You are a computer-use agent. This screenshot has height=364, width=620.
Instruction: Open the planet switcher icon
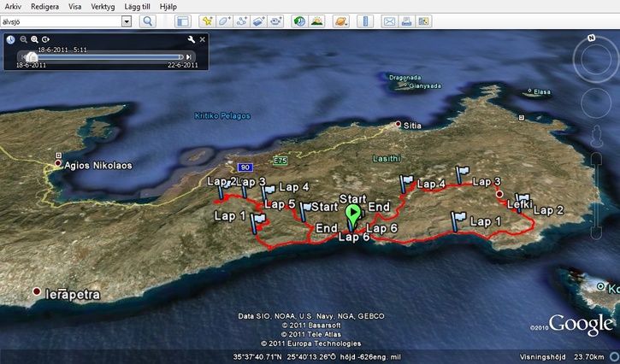coord(340,21)
